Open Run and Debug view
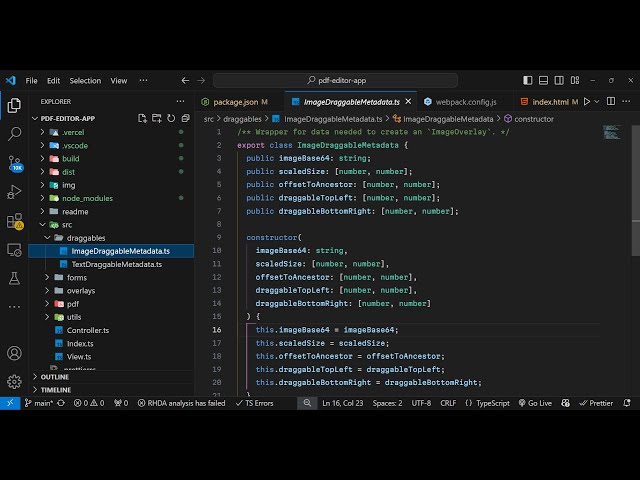640x480 pixels. 14,191
